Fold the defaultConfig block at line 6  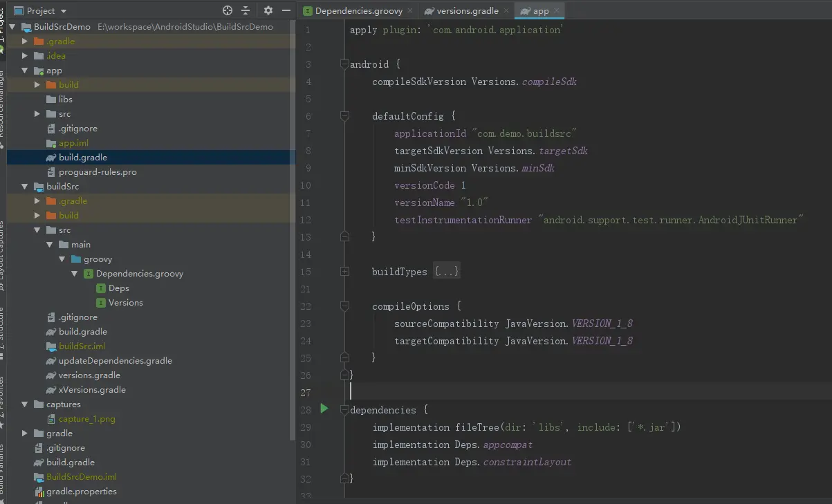click(344, 116)
